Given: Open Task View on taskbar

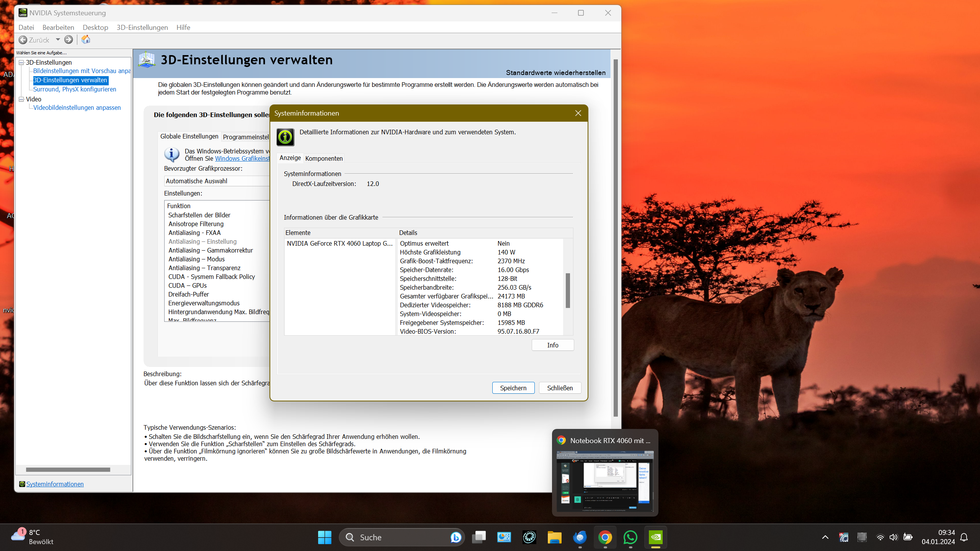Looking at the screenshot, I should 479,537.
